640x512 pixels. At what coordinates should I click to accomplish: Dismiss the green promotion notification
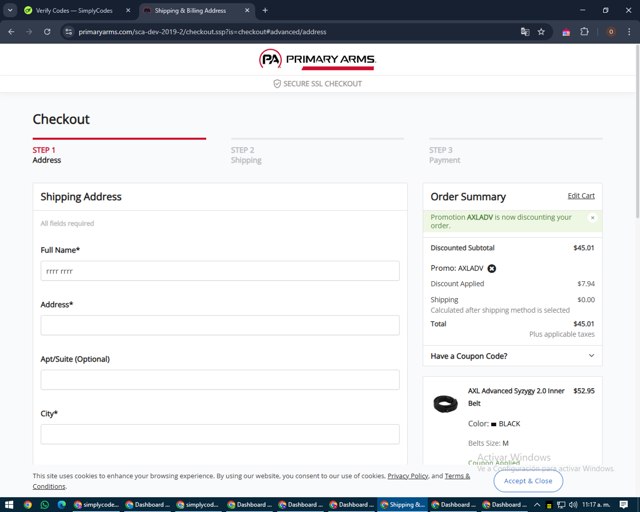click(x=592, y=217)
